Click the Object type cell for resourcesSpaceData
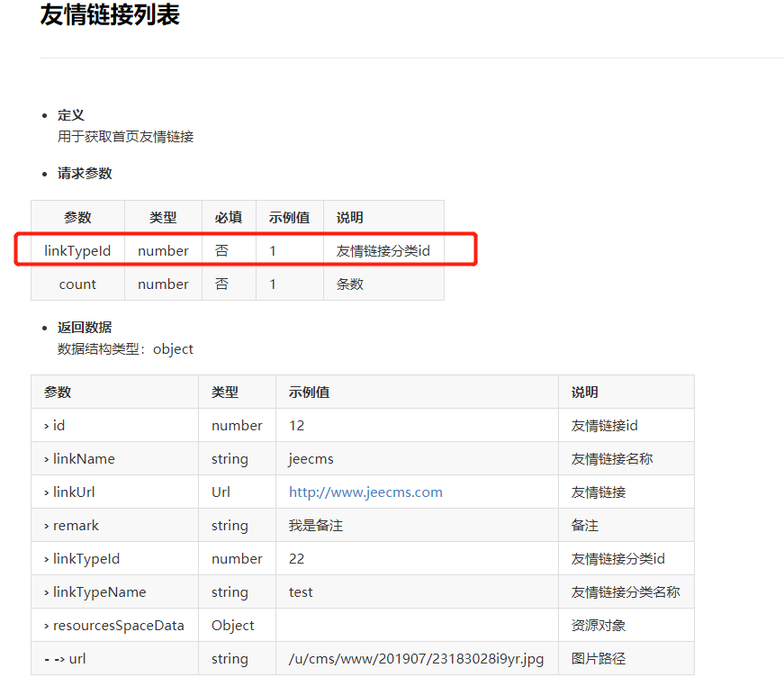Viewport: 784px width, 695px height. tap(233, 626)
